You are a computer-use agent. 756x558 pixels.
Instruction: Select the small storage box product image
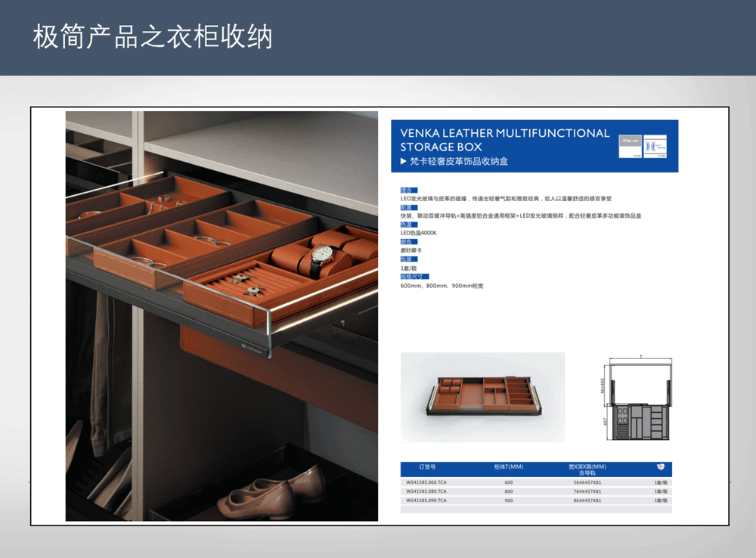click(x=482, y=397)
